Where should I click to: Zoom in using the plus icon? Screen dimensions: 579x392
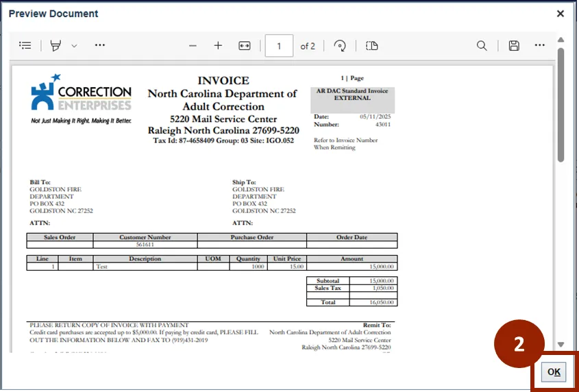coord(218,45)
